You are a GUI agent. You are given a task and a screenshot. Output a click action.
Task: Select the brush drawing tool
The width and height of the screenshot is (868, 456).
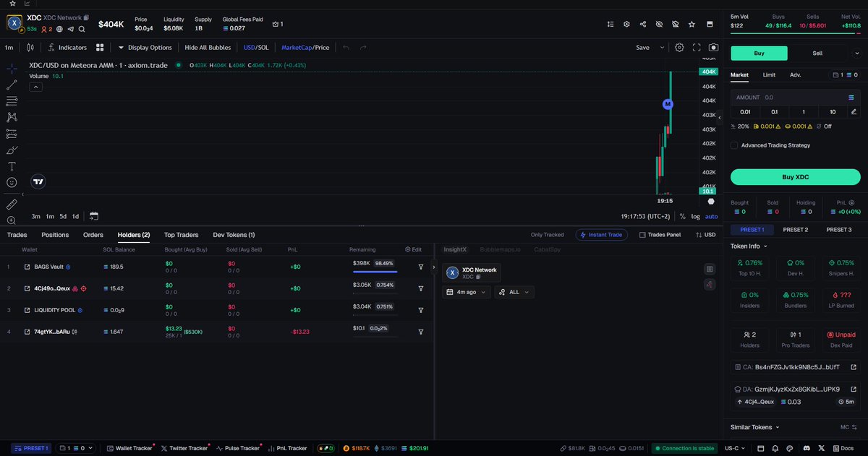click(x=12, y=150)
